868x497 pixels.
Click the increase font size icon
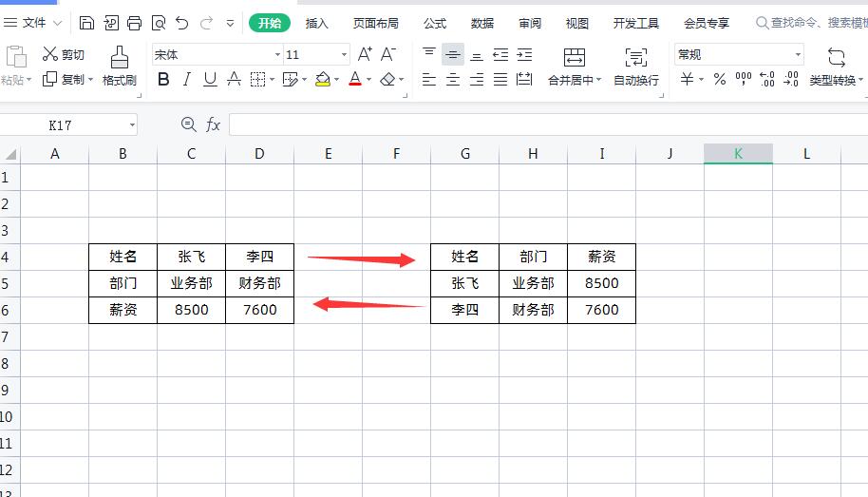pos(365,55)
